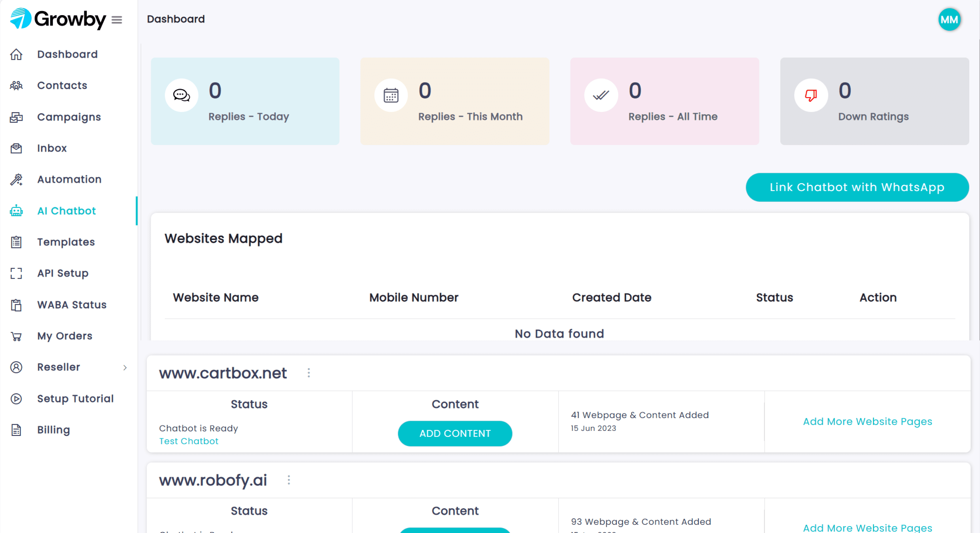Click the double-check icon on Replies All Time
This screenshot has width=980, height=533.
point(601,95)
